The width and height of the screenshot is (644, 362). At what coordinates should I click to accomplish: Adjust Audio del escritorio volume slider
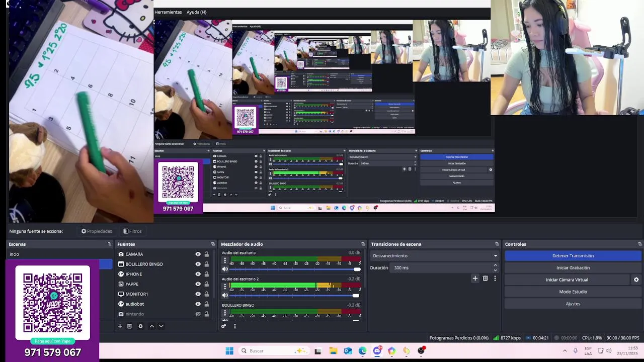coord(294,269)
